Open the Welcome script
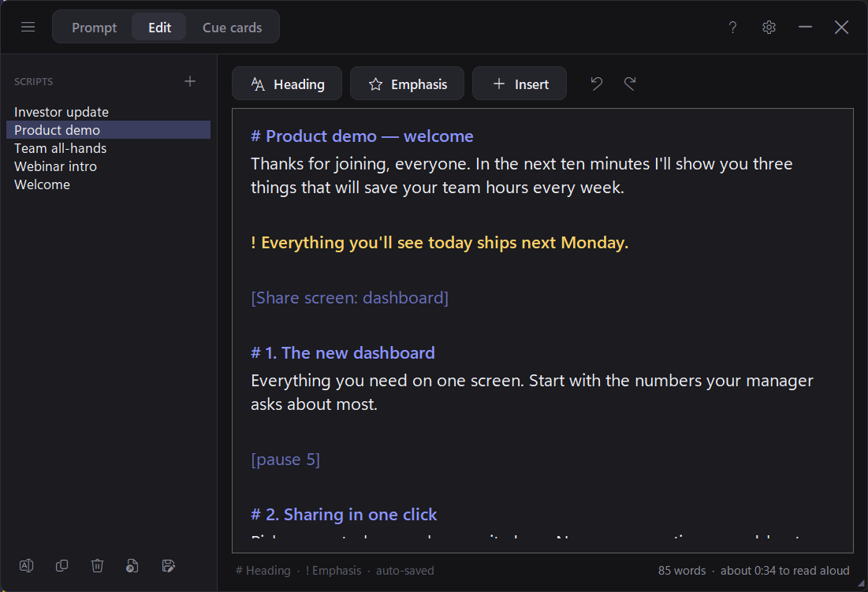 pos(109,184)
